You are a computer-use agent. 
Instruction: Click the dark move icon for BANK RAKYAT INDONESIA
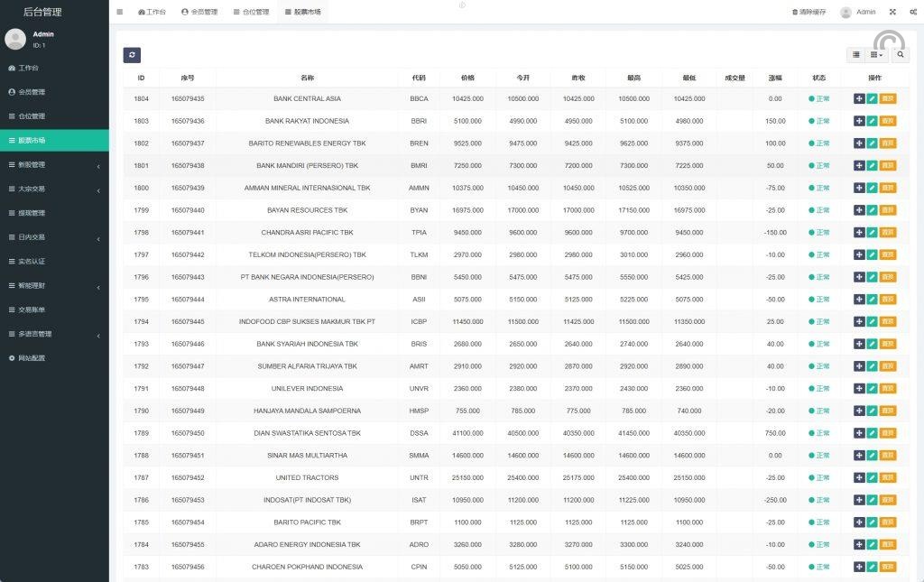[859, 121]
